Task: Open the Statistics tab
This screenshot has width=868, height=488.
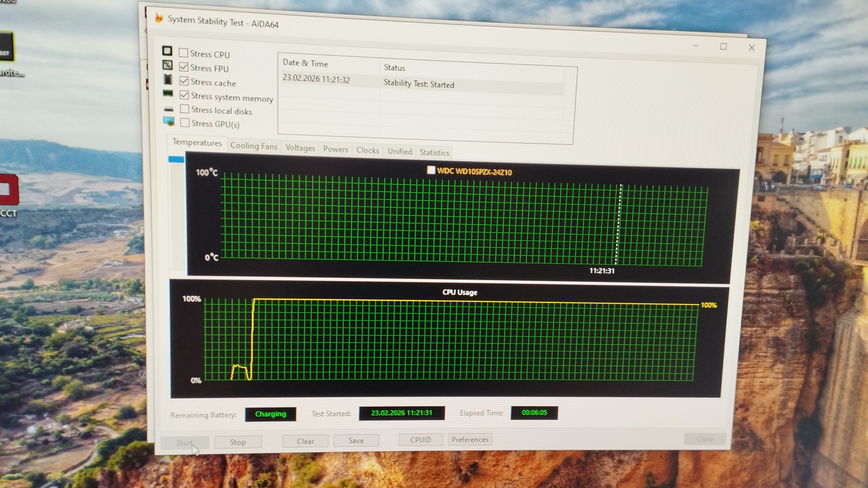Action: point(434,153)
